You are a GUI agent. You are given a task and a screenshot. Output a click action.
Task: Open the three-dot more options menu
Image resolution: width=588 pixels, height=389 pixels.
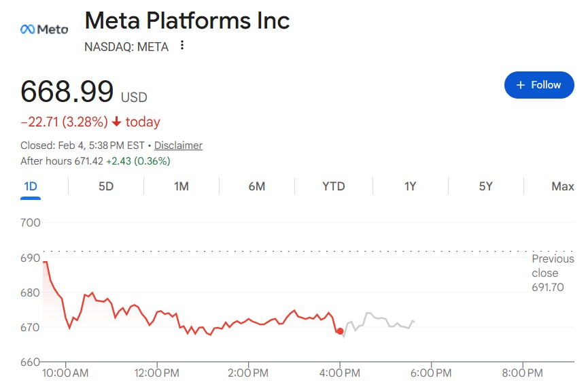tap(181, 46)
